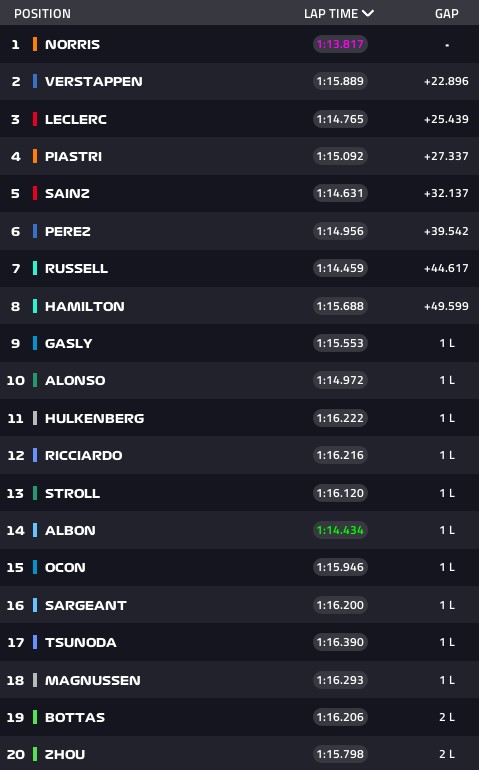
Task: Click the white Haas bar beside HULKENBERG
Action: click(x=35, y=418)
